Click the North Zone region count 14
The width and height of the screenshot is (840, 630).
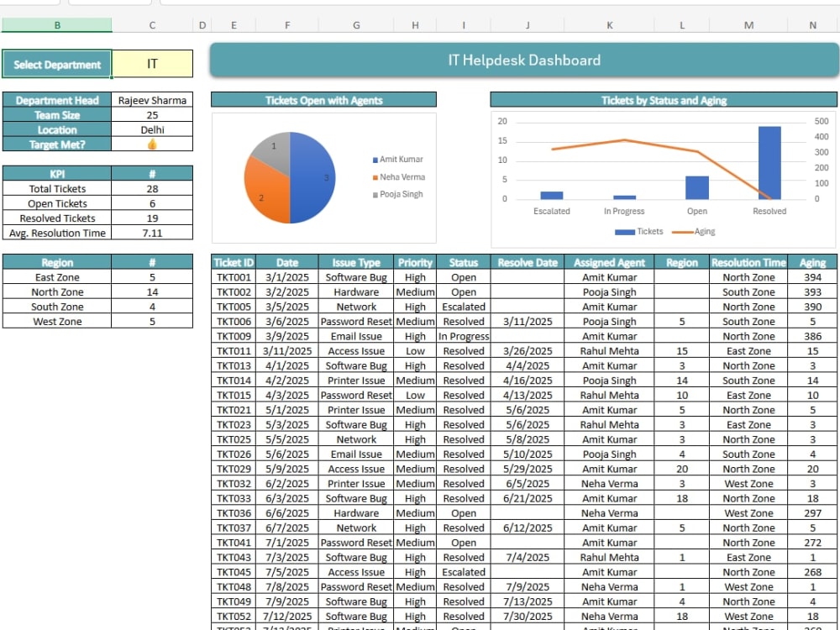click(x=152, y=292)
